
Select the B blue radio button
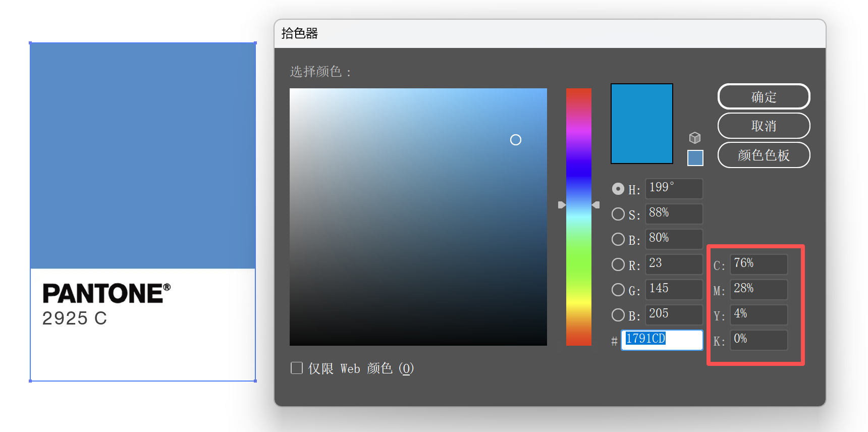tap(618, 315)
